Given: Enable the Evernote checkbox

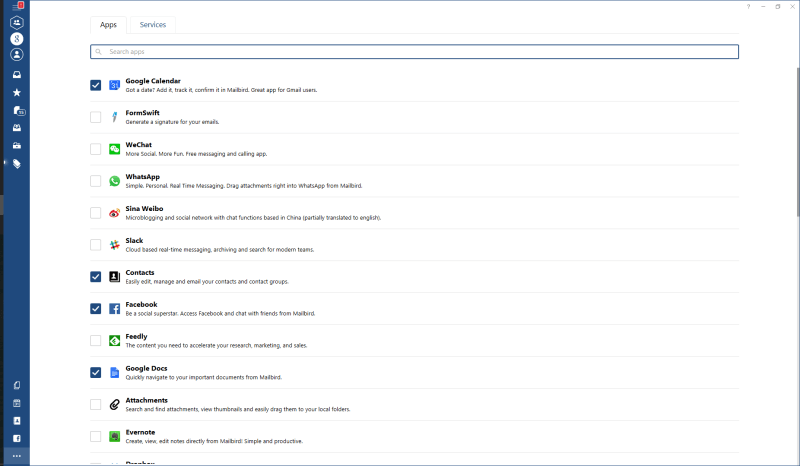Looking at the screenshot, I should [x=95, y=436].
